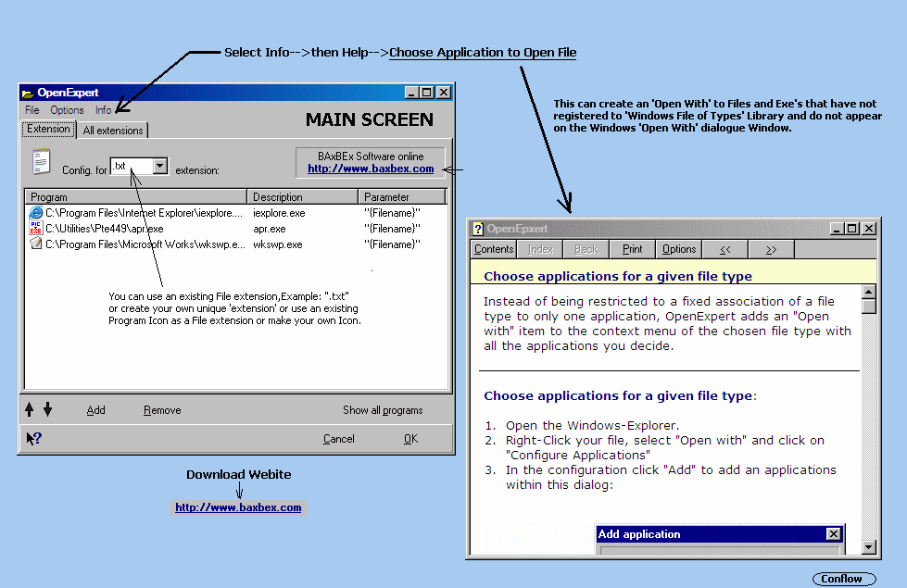This screenshot has width=907, height=588.
Task: Open the Options menu in OpenExpert
Action: coord(67,110)
